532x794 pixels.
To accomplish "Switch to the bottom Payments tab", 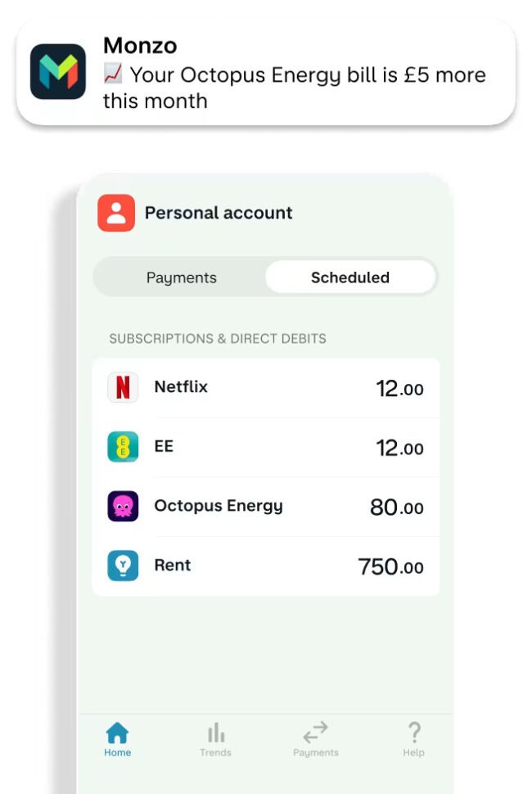I will pos(315,739).
